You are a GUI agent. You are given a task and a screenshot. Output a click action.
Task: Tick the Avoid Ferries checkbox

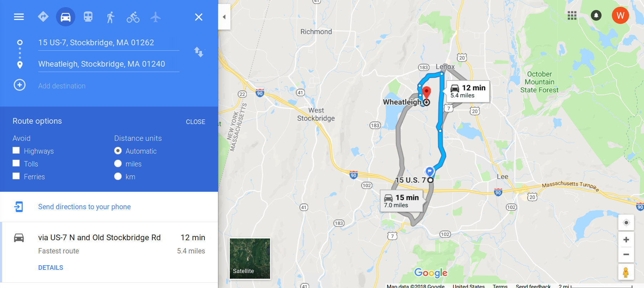point(16,176)
